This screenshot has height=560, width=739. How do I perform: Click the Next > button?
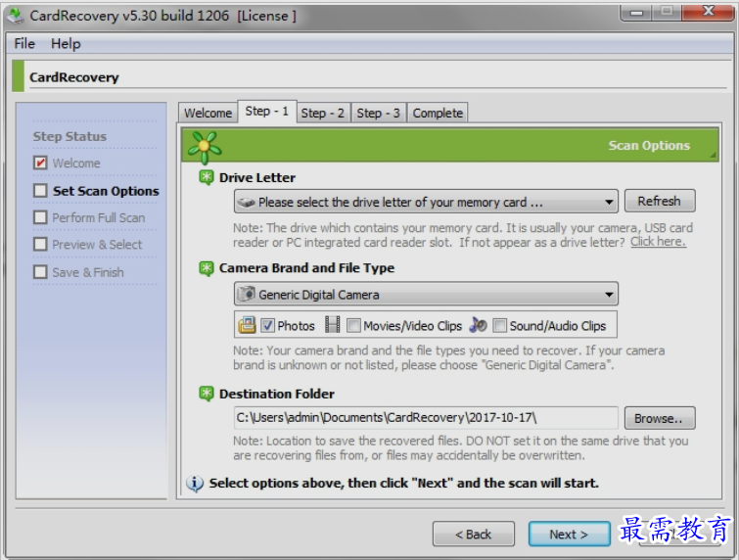point(569,535)
